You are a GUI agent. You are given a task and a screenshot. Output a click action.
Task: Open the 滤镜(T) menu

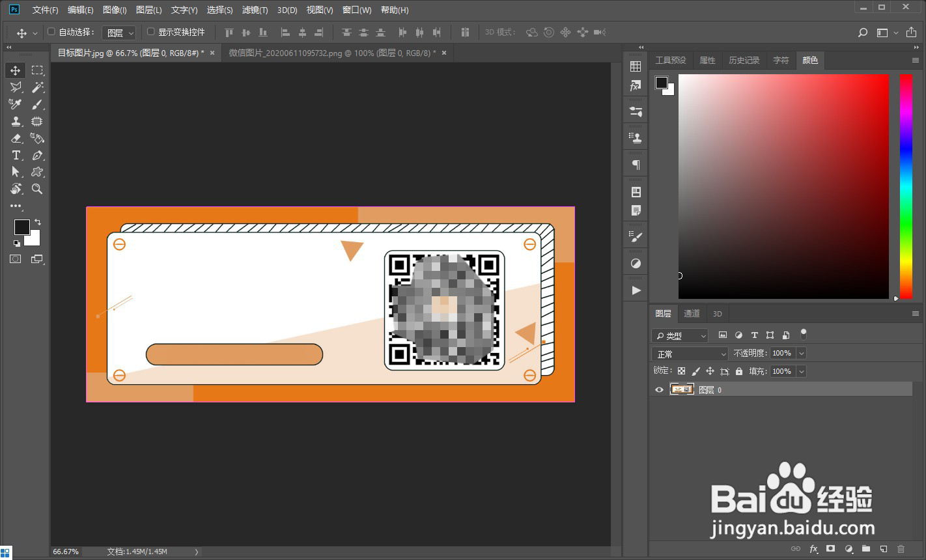255,10
